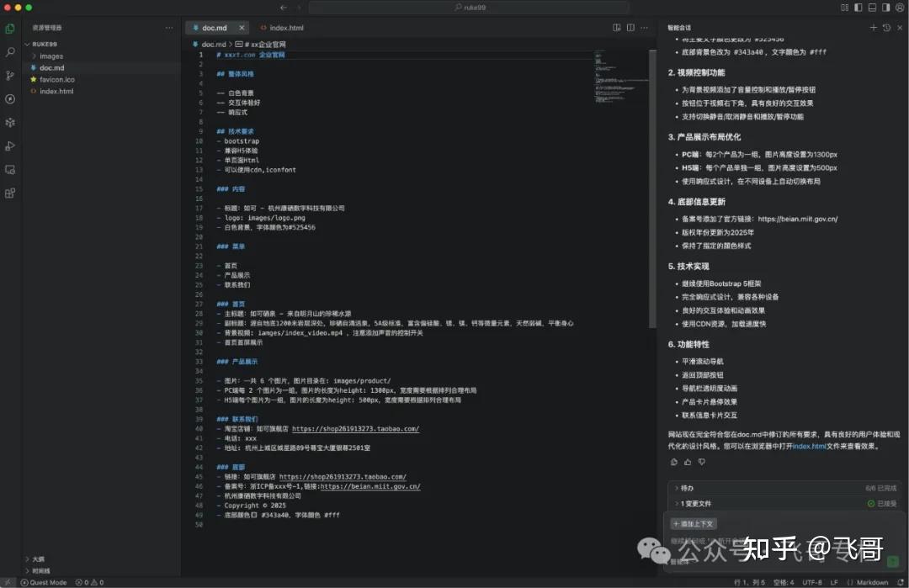
Task: Toggle the primary sidebar visibility
Action: [x=858, y=8]
